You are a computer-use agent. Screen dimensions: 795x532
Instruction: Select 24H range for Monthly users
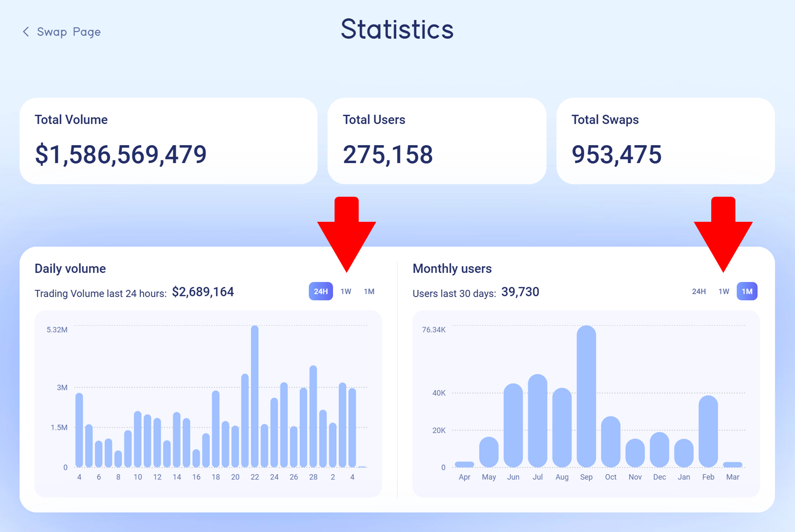click(698, 291)
